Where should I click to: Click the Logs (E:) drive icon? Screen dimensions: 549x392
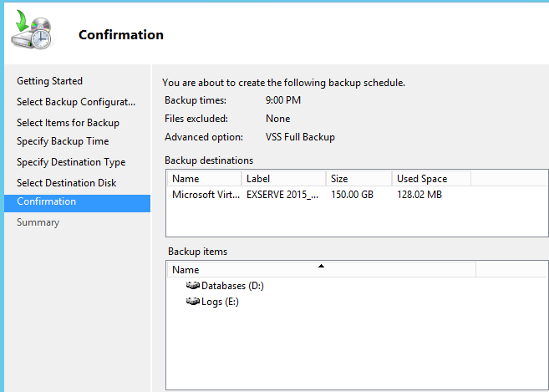(193, 302)
